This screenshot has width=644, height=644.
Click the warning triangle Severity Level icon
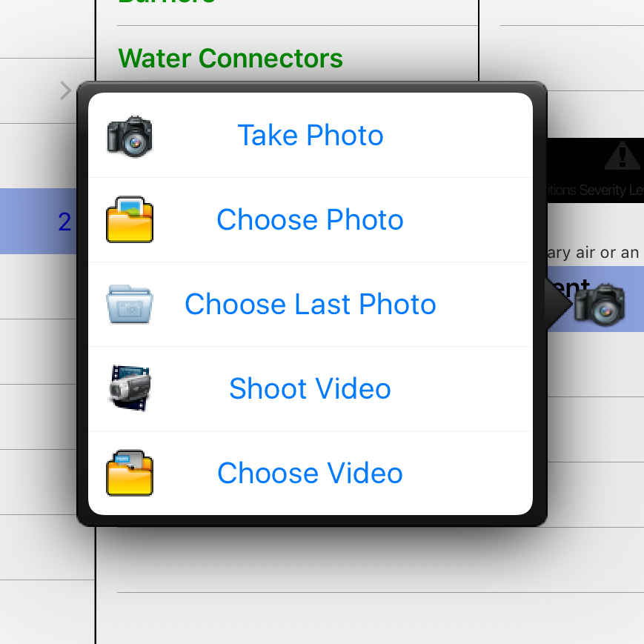click(x=623, y=156)
